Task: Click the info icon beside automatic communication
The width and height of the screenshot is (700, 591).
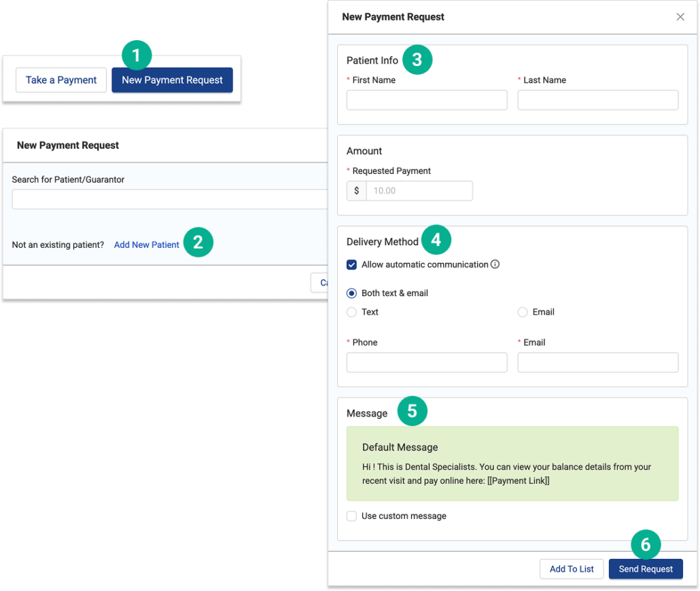Action: (495, 264)
